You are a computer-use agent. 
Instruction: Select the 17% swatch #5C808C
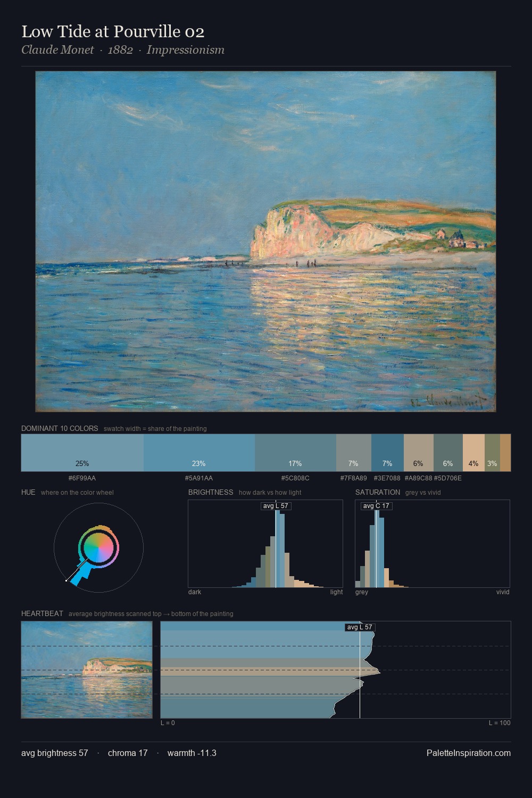[295, 453]
